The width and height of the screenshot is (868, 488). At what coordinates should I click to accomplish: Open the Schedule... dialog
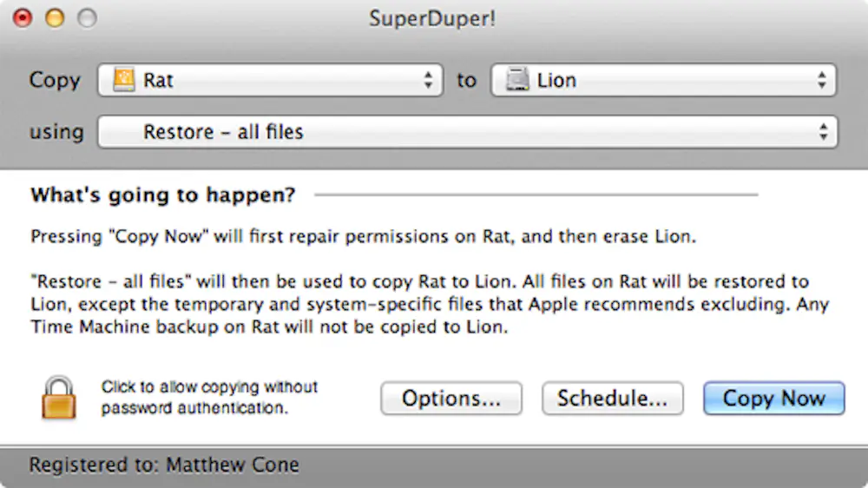[612, 399]
